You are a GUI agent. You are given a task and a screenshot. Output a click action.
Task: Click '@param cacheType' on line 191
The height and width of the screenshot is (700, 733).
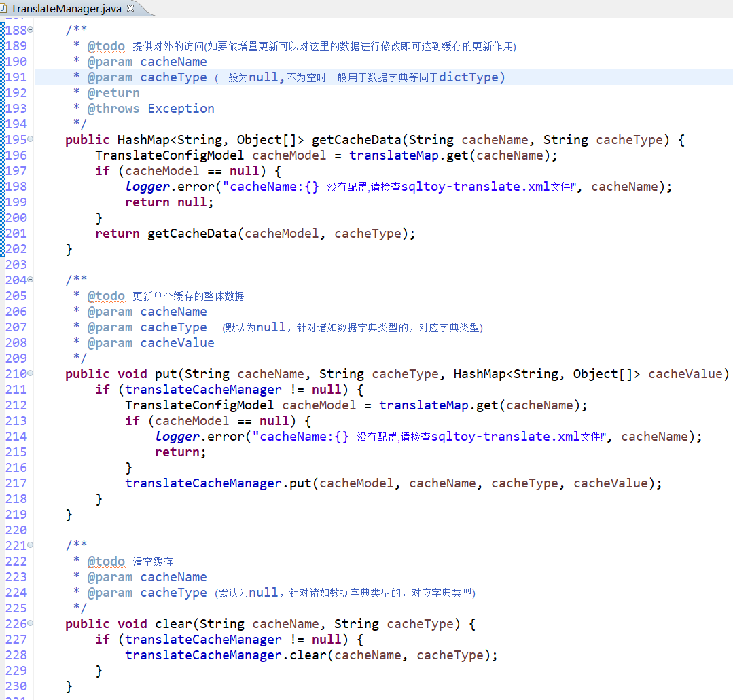tap(147, 77)
